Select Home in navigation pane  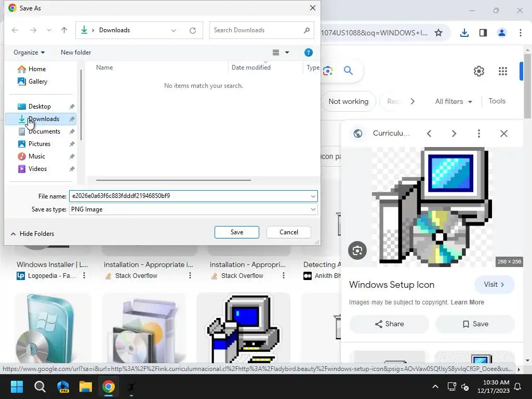tap(37, 69)
